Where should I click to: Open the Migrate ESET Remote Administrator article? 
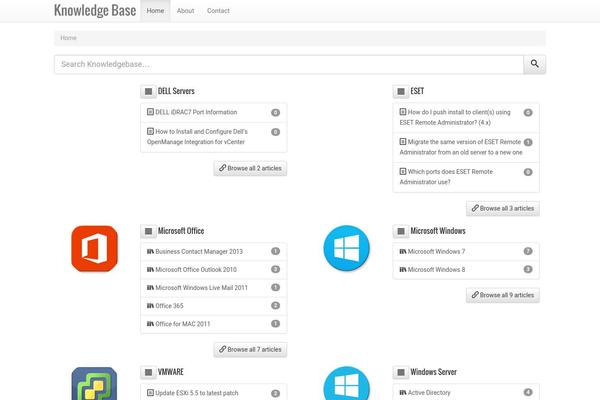pos(461,147)
